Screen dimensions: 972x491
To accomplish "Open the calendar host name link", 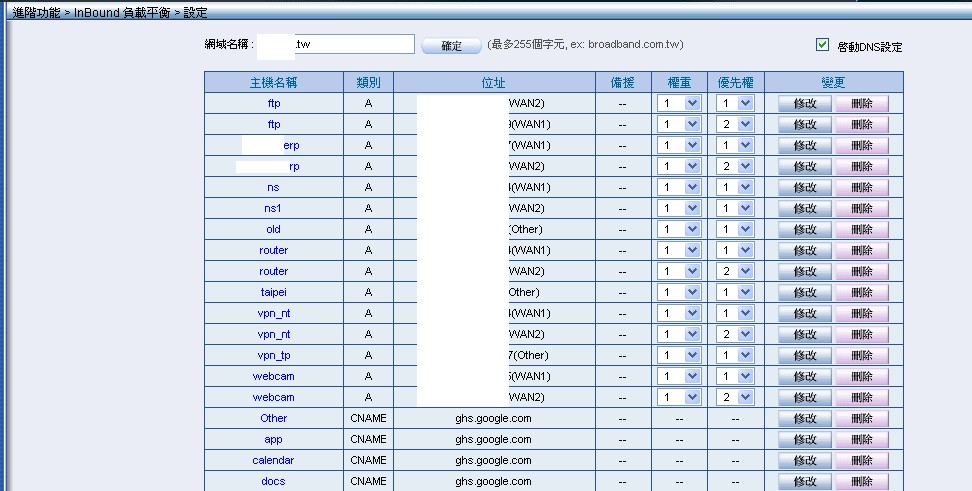I will [273, 461].
